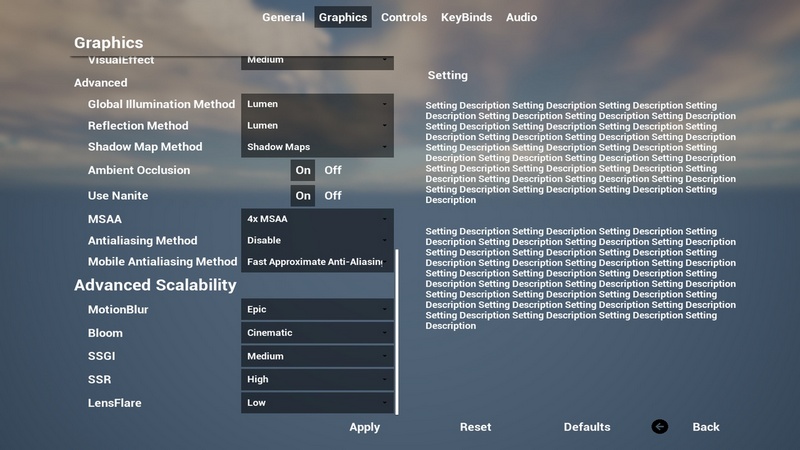Go to the Audio tab
Screen dimensions: 800x450
point(521,17)
